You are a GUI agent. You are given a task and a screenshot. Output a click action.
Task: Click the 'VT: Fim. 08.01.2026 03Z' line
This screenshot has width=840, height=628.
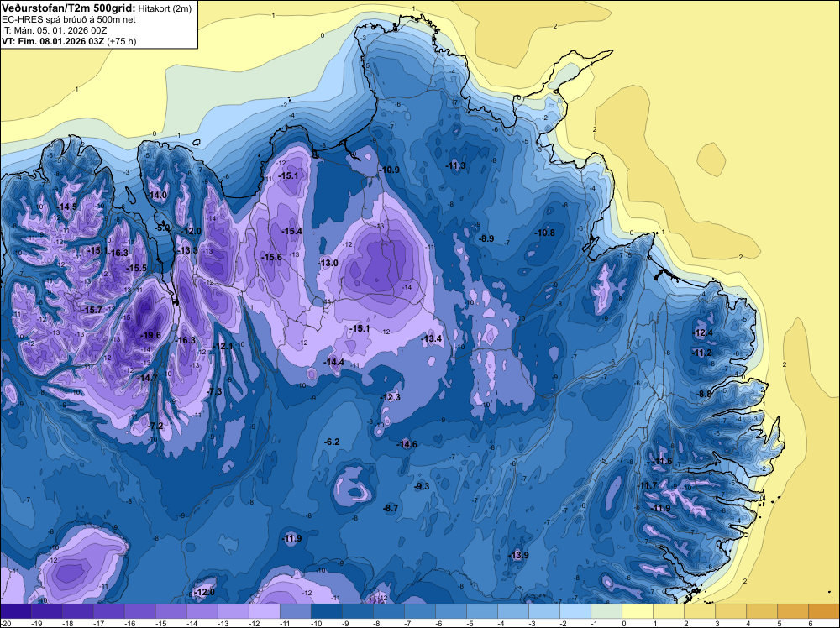tap(53, 41)
